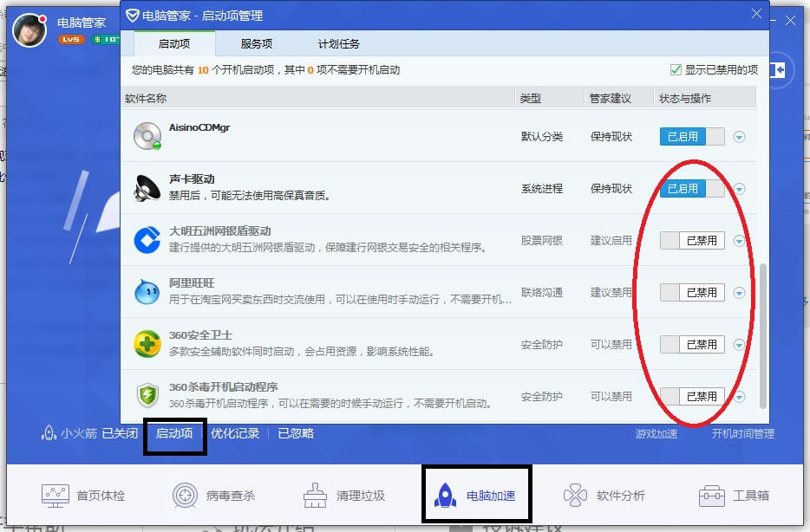Click the 360杀毒 shield icon

coord(147,396)
